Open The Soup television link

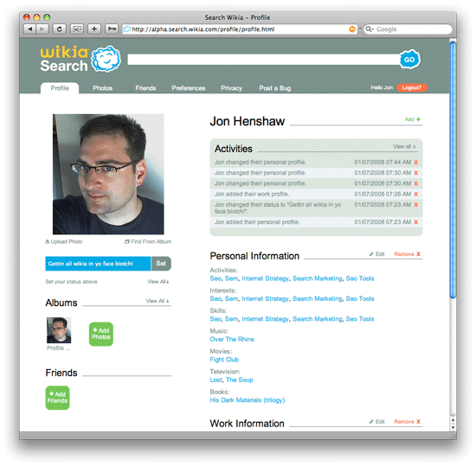240,380
